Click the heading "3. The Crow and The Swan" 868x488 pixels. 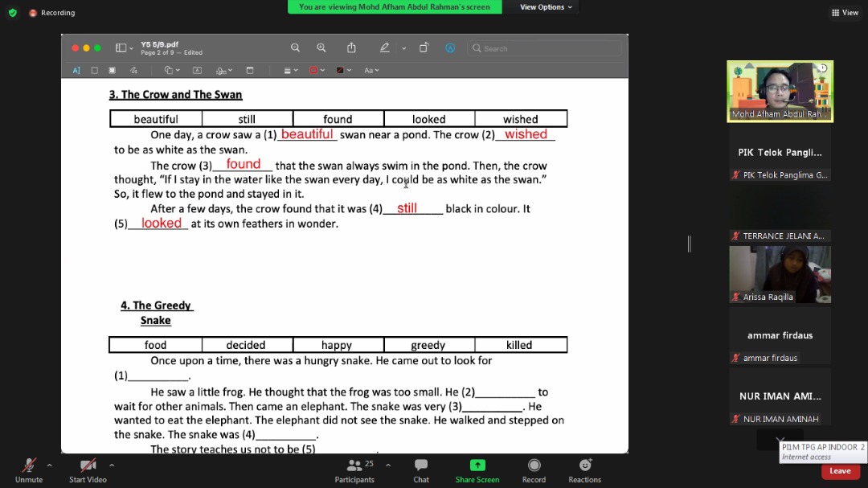175,95
